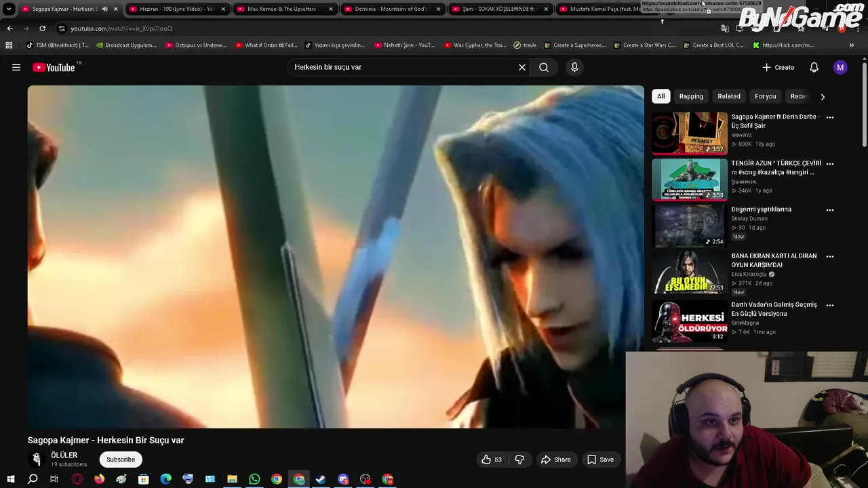Subscribe to the ÖLÜLER channel
This screenshot has height=488, width=868.
[x=121, y=460]
